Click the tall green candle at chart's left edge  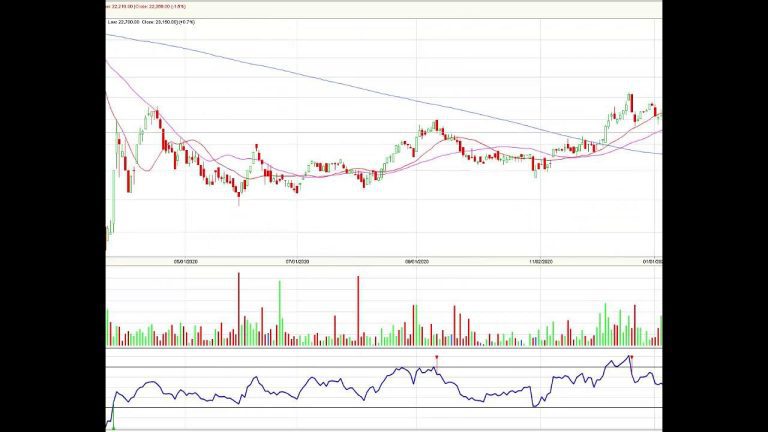pos(113,201)
